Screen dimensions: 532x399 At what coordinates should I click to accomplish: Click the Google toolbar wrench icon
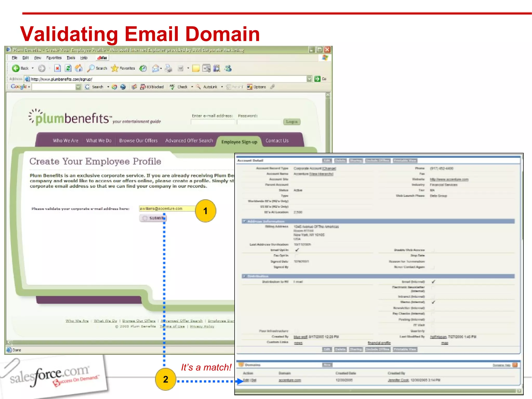coord(272,87)
